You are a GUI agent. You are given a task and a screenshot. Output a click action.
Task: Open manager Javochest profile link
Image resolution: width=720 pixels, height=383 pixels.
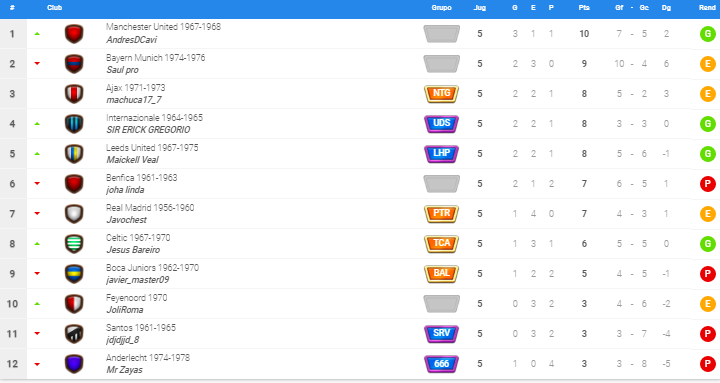[126, 220]
